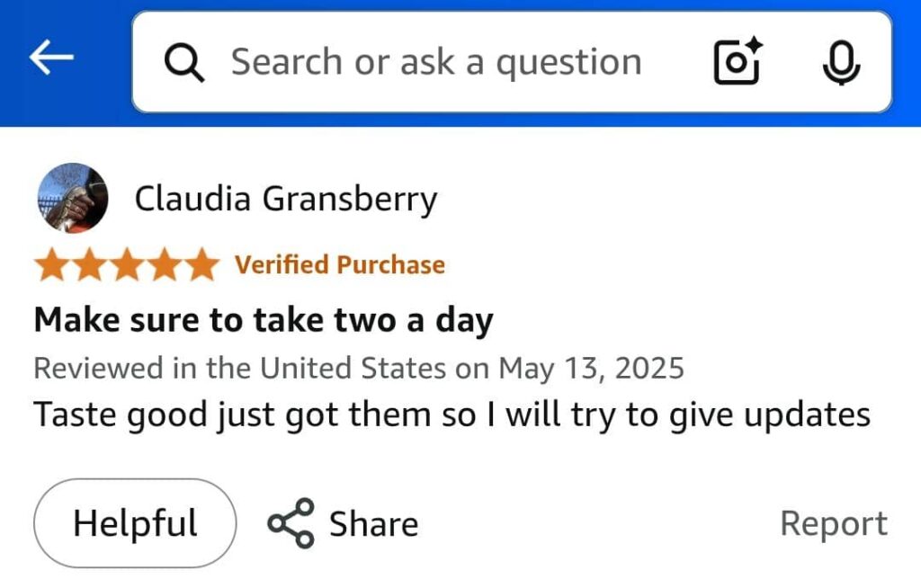Click the share network icon
Screen dimensions: 921x588
tap(291, 523)
